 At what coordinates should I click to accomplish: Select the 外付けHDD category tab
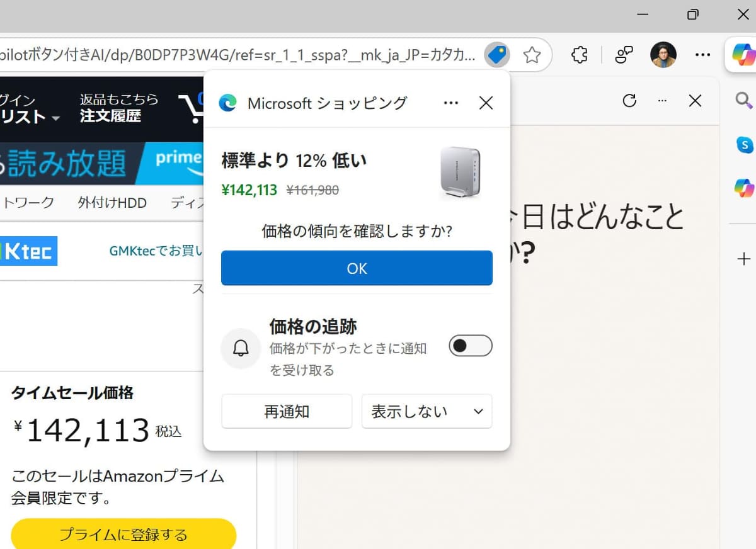tap(112, 203)
